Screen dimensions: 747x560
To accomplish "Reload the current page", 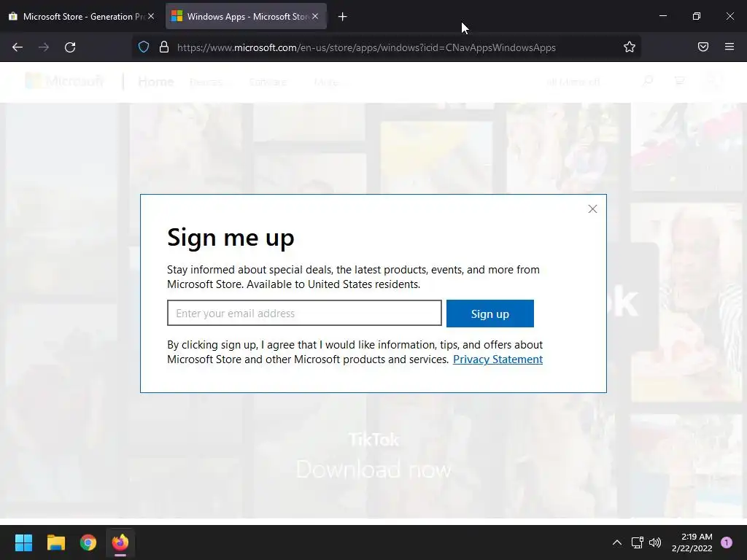I will point(70,47).
